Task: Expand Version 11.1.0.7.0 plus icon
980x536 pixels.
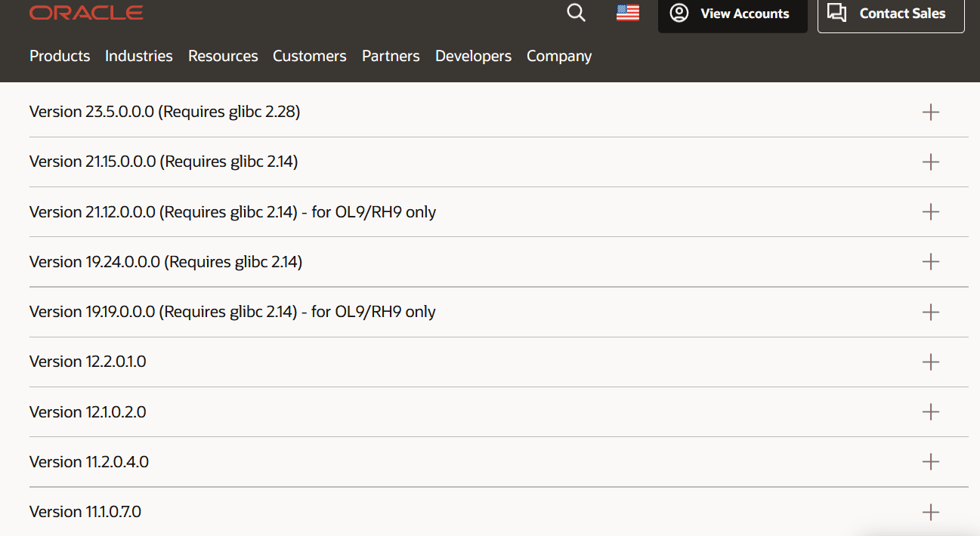Action: tap(931, 512)
